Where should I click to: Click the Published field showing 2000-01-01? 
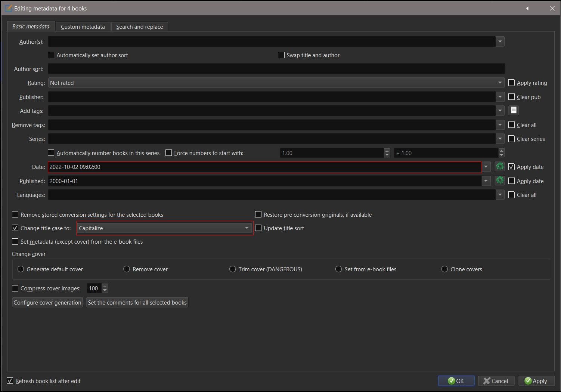coord(264,181)
